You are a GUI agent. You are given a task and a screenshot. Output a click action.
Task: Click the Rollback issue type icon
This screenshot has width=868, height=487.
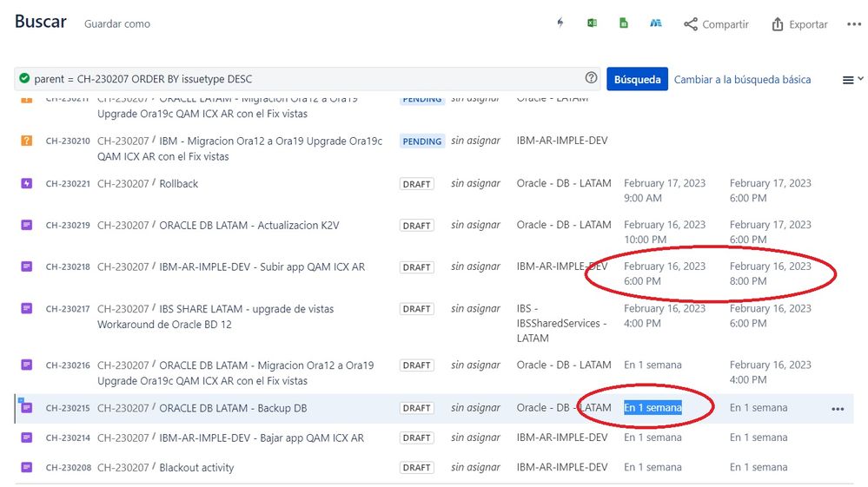pyautogui.click(x=27, y=183)
